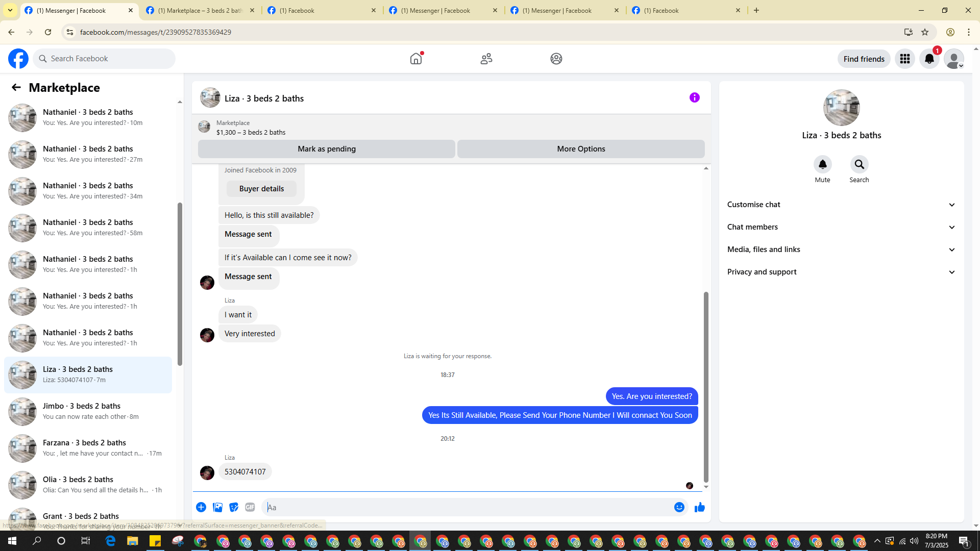Toggle the purple conversation information button
Viewport: 980px width, 551px height.
click(x=694, y=97)
